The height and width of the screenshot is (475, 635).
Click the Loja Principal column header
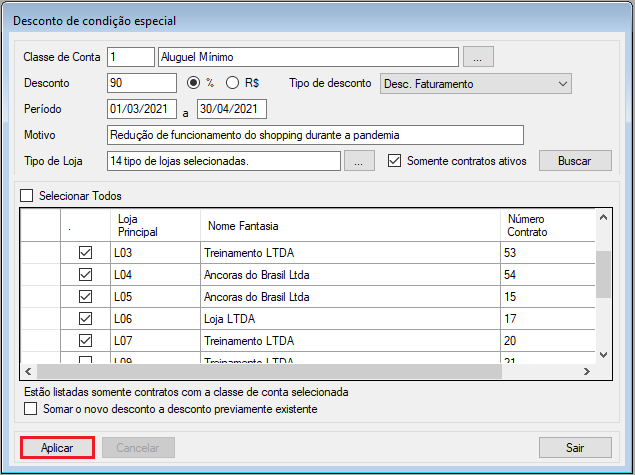(156, 225)
